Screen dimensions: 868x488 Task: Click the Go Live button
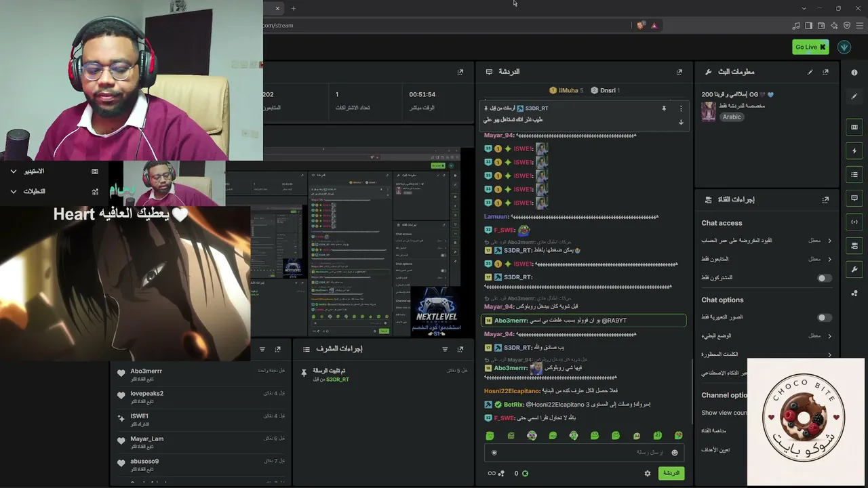[x=810, y=47]
